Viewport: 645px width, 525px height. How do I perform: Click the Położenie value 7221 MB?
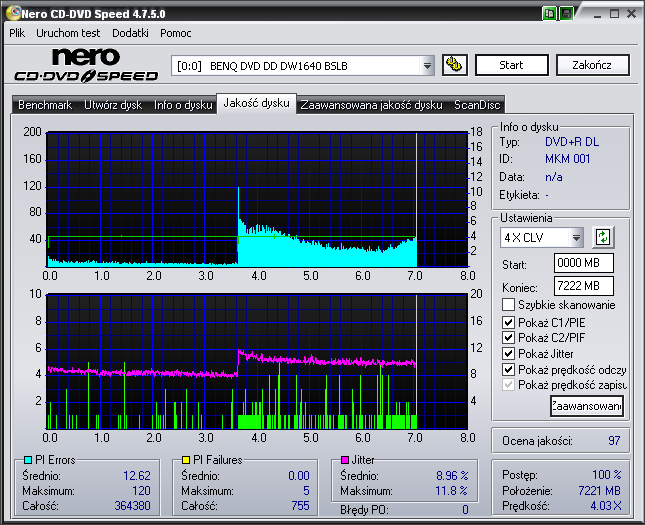pos(599,491)
